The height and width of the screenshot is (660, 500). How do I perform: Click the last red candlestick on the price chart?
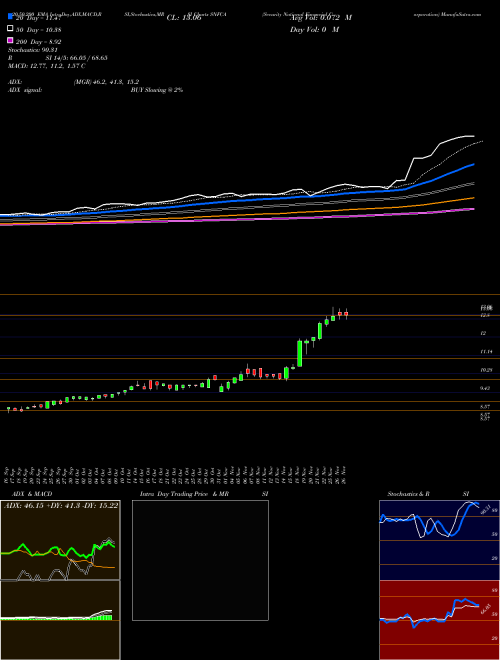(346, 314)
